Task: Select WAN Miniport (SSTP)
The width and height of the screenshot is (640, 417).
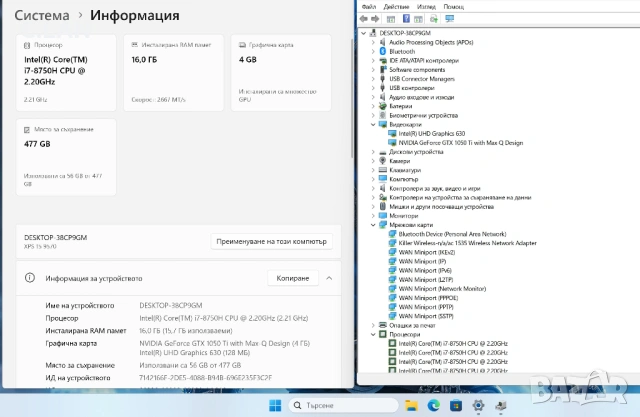Action: pyautogui.click(x=426, y=316)
